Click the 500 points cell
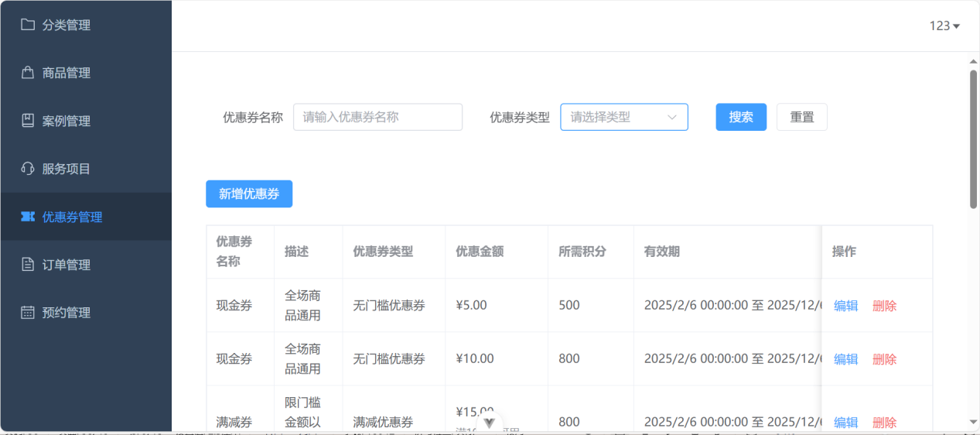Viewport: 980px width, 435px height. 591,305
